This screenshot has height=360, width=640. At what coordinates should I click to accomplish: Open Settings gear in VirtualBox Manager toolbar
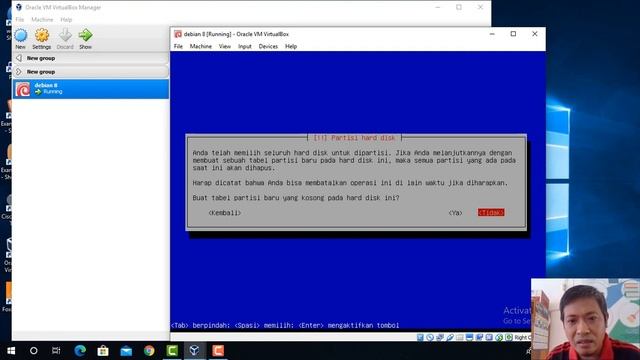(42, 36)
